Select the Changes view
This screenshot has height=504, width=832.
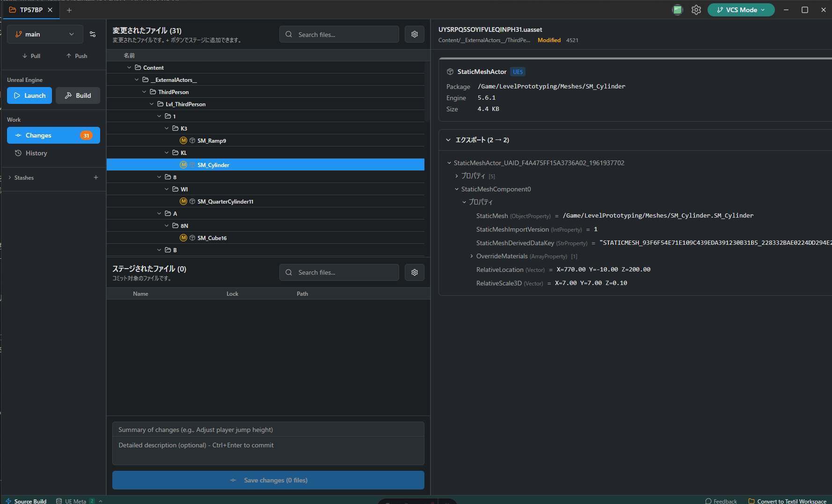point(53,135)
